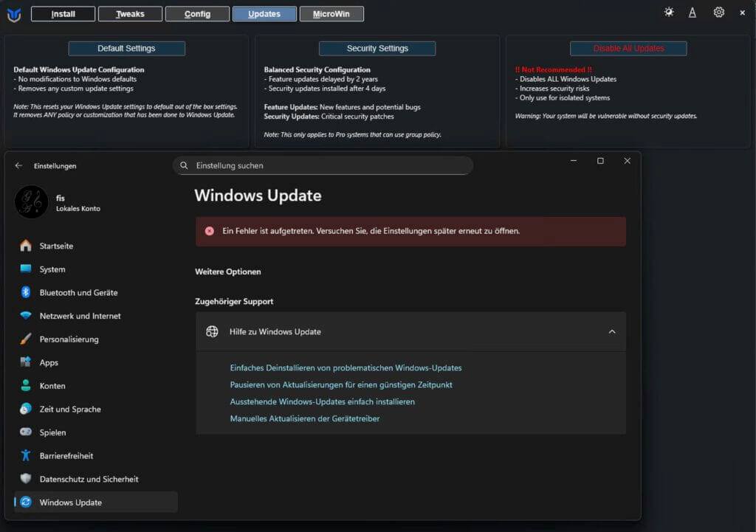The height and width of the screenshot is (532, 756).
Task: Open the fis account profile picture
Action: tap(31, 202)
